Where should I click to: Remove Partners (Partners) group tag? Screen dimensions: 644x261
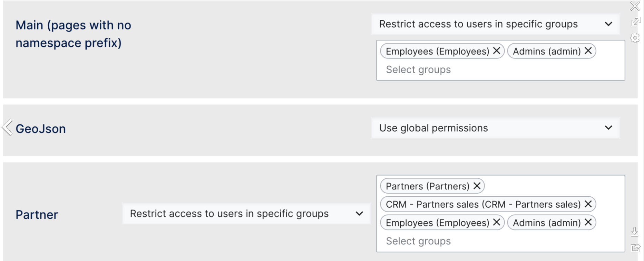(x=477, y=186)
